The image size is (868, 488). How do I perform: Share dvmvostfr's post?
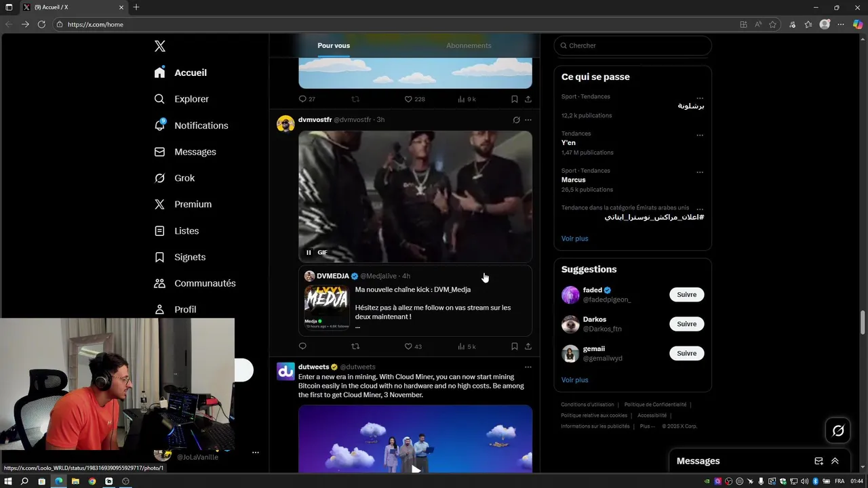528,346
